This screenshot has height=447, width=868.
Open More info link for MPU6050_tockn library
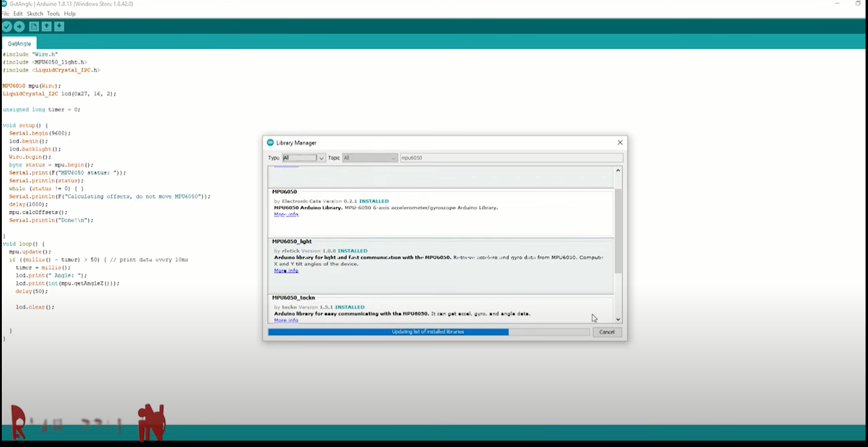[x=286, y=320]
